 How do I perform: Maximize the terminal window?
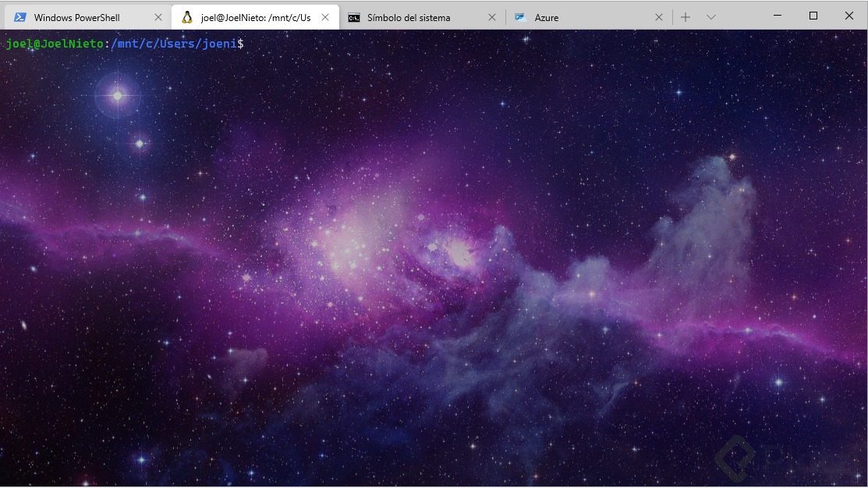point(813,16)
